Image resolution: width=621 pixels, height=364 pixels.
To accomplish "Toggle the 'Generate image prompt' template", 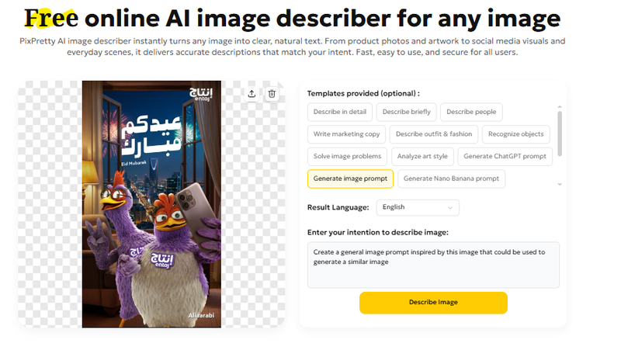I will (350, 179).
